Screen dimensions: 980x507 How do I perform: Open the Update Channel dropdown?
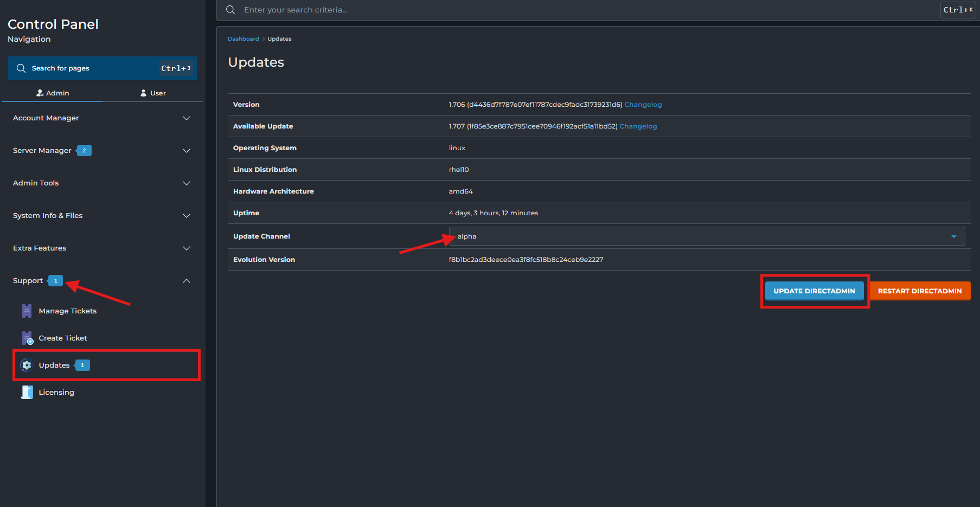[x=707, y=236]
